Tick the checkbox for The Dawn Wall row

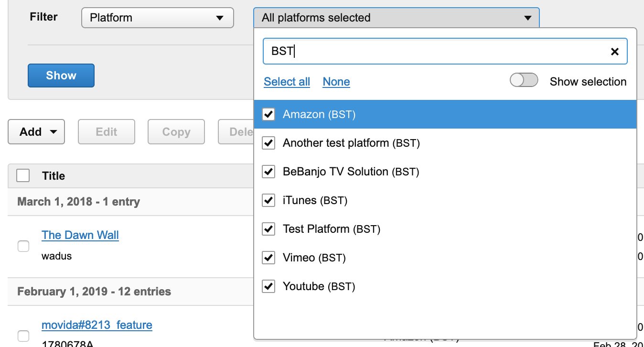(23, 246)
